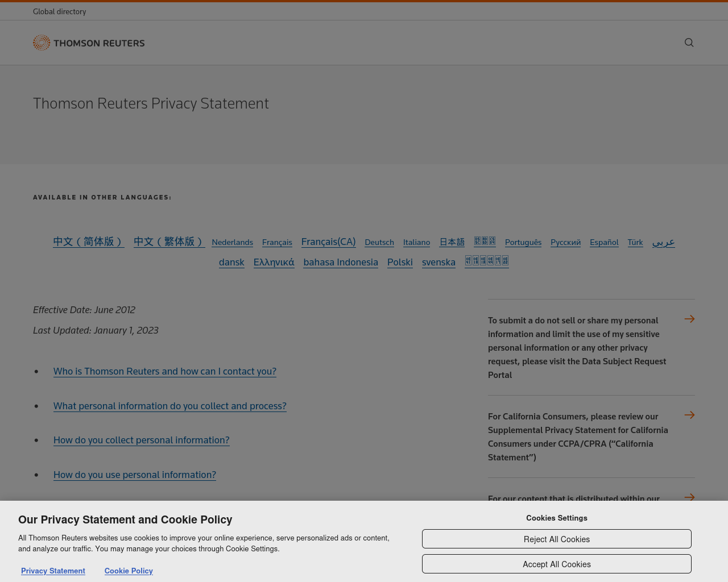Switch to Deutsch language
The height and width of the screenshot is (582, 728).
379,242
